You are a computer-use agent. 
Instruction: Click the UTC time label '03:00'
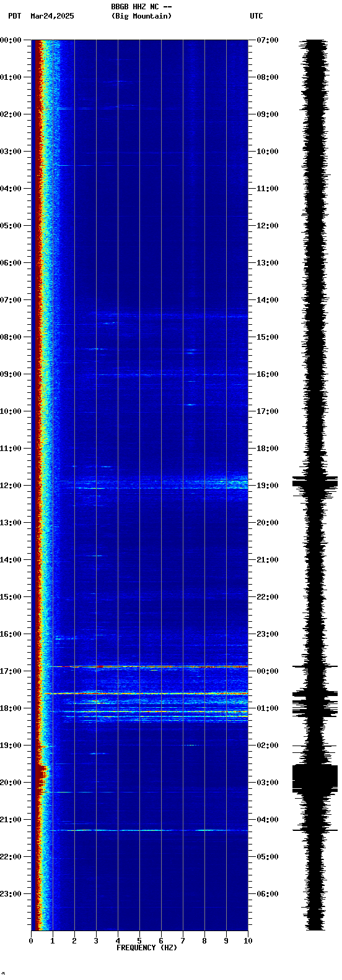(268, 783)
